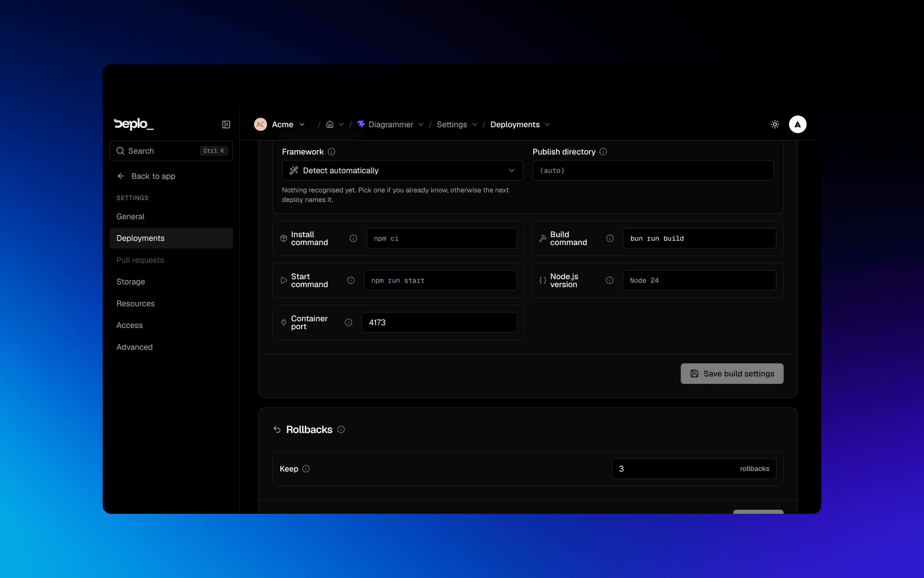Show info for Container port
This screenshot has height=578, width=924.
[349, 322]
